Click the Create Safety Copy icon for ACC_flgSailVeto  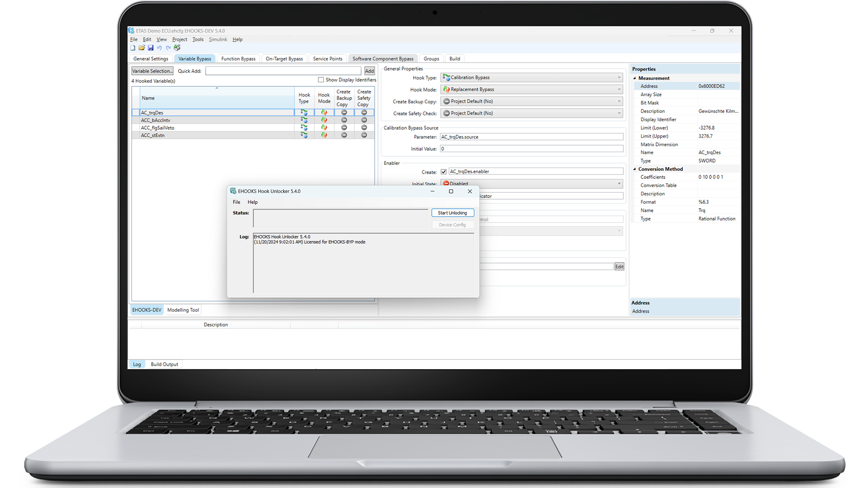point(364,128)
